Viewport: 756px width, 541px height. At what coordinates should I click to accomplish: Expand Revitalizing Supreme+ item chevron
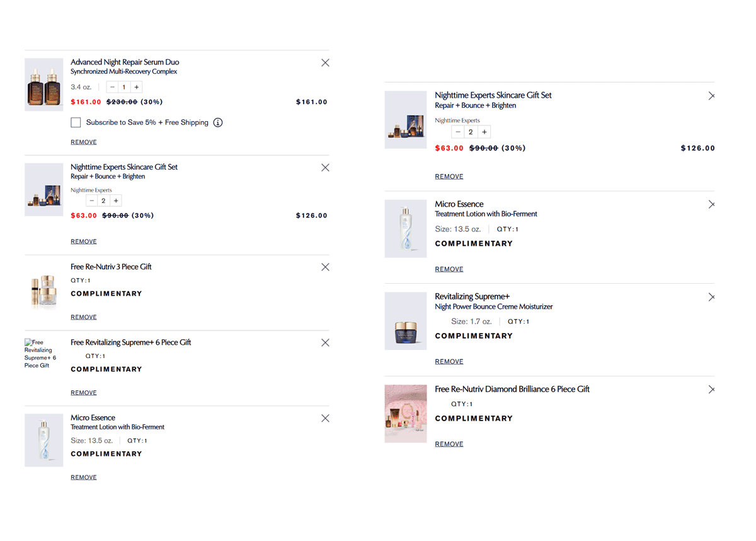pos(711,297)
